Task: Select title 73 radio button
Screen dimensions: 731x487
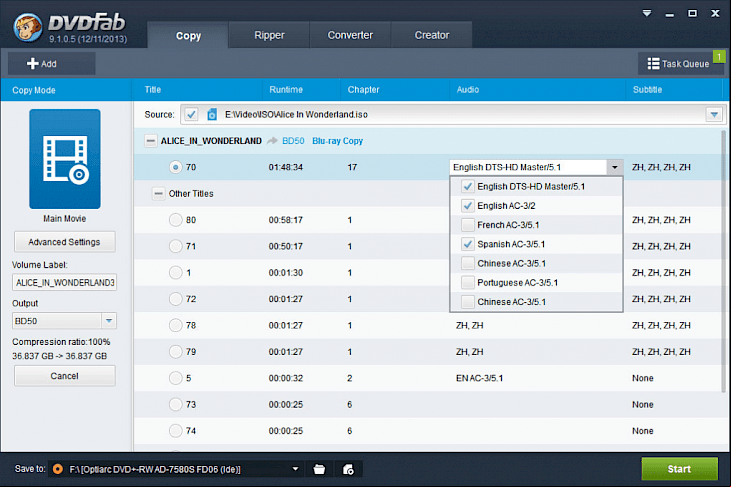Action: (175, 405)
